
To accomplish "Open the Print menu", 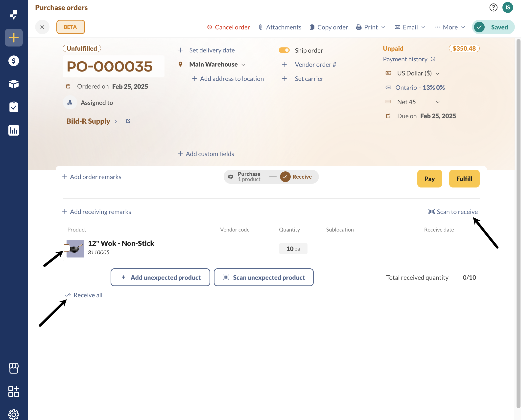I will point(371,27).
